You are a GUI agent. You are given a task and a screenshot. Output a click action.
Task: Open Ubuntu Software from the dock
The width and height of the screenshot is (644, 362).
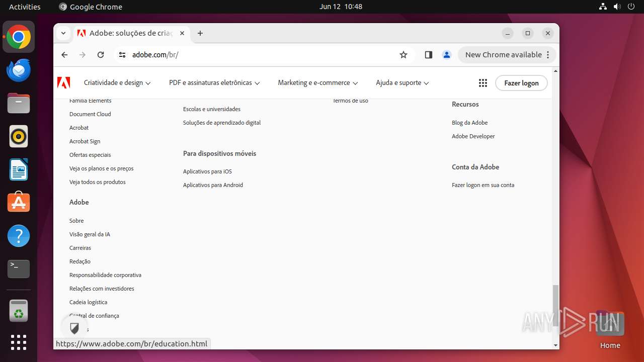pyautogui.click(x=19, y=202)
